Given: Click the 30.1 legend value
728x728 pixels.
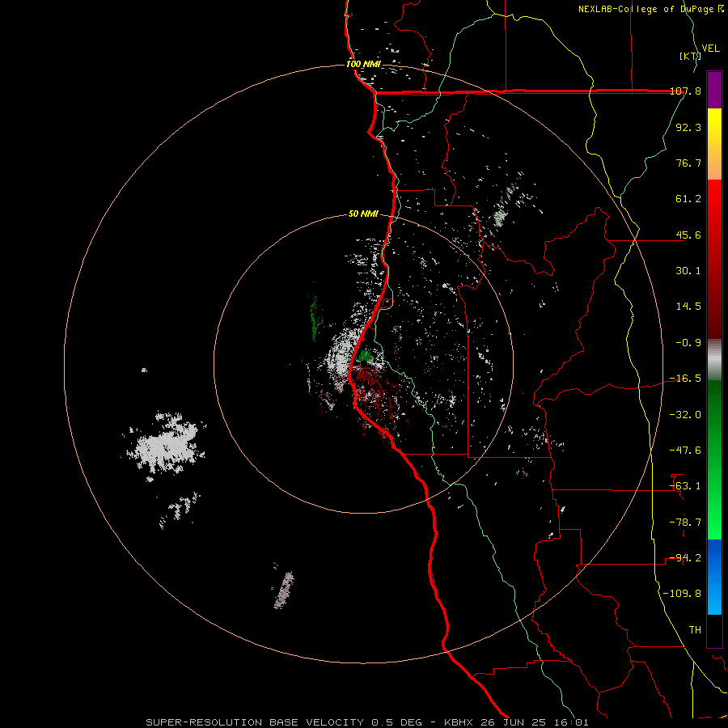Looking at the screenshot, I should pyautogui.click(x=688, y=271).
